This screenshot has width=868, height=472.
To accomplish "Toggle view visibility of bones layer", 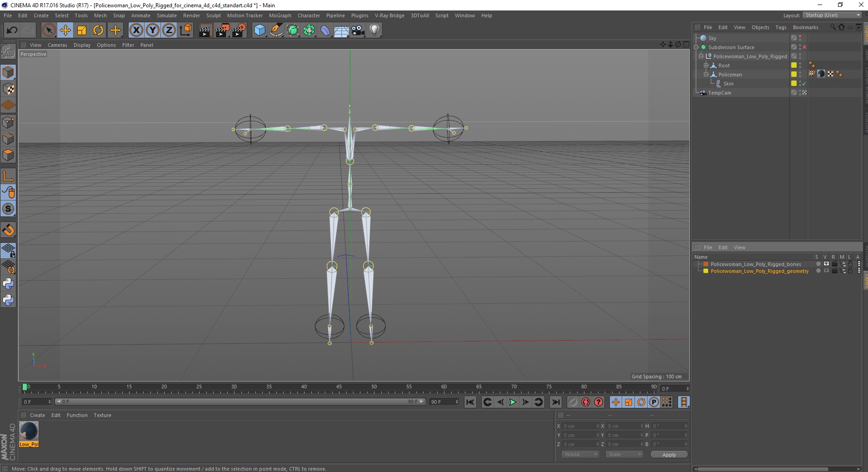I will coord(826,264).
